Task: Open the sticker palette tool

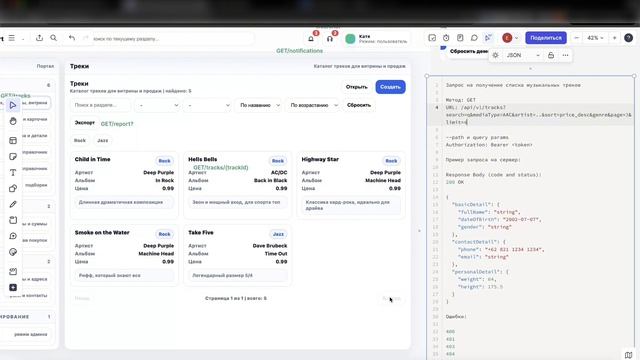Action: pyautogui.click(x=13, y=252)
